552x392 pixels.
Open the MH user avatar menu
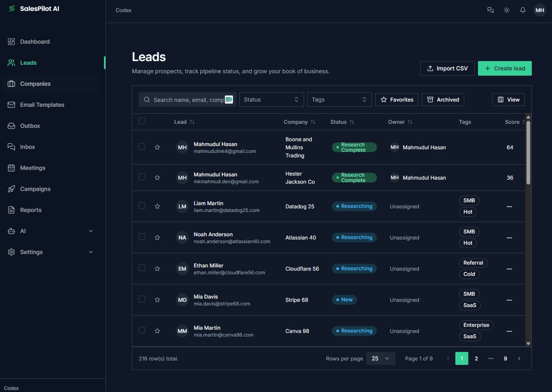click(x=540, y=10)
